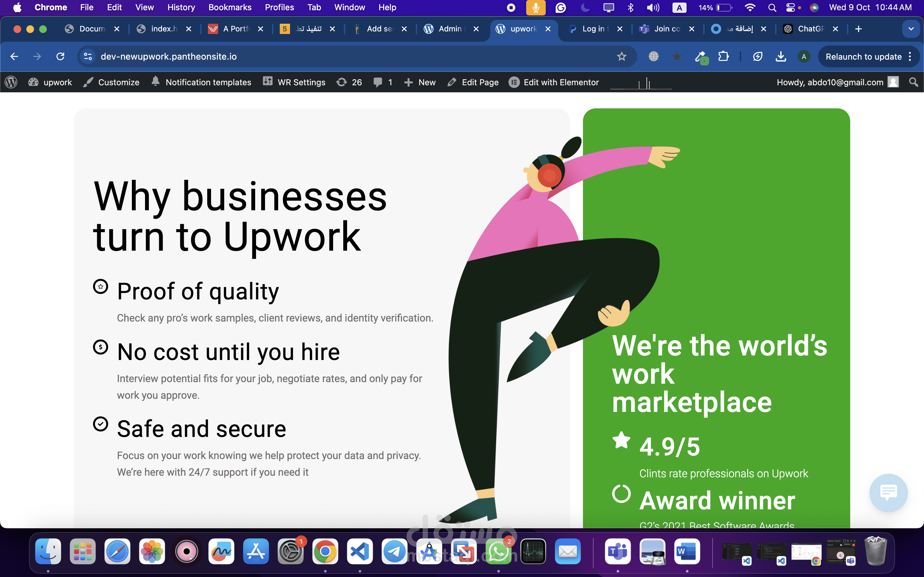Toggle the macOS Focus moon icon

click(585, 7)
